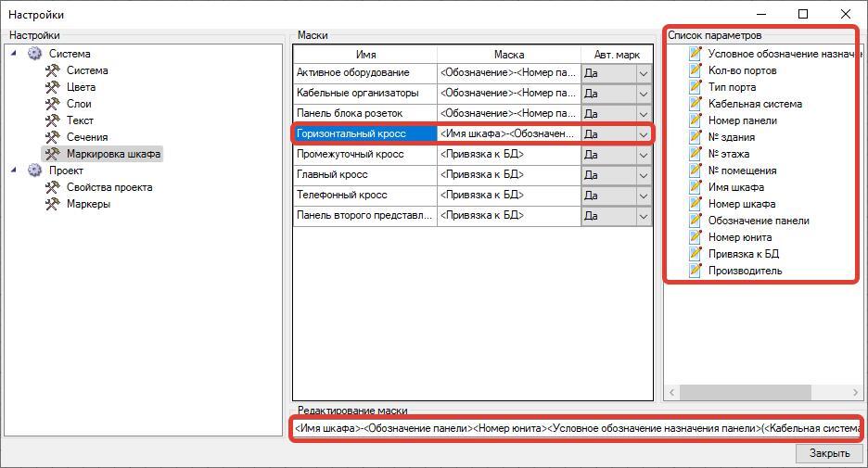The height and width of the screenshot is (468, 868).
Task: Click the mask editing text field
Action: pos(575,428)
